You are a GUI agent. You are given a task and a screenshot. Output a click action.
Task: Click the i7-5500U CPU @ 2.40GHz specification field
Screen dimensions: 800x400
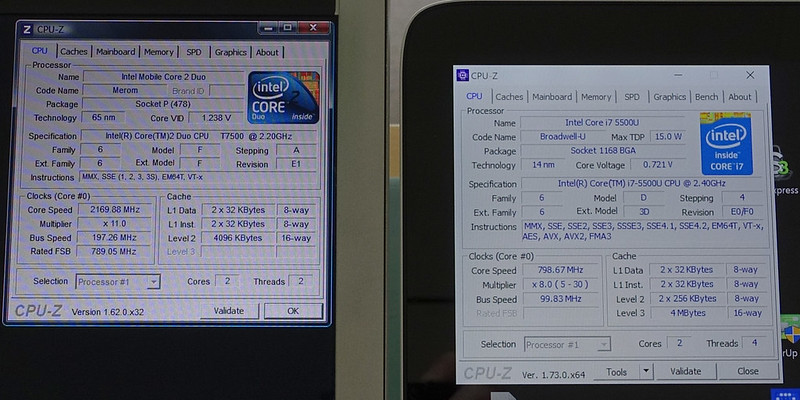click(641, 183)
